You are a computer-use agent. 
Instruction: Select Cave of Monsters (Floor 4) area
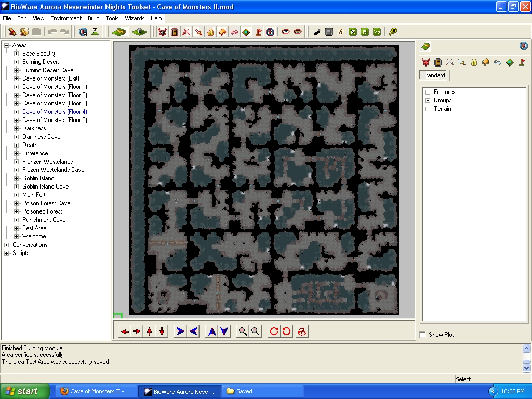click(55, 112)
